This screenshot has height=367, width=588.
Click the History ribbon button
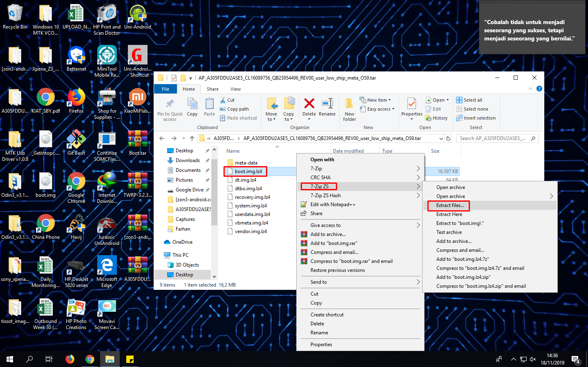(436, 118)
